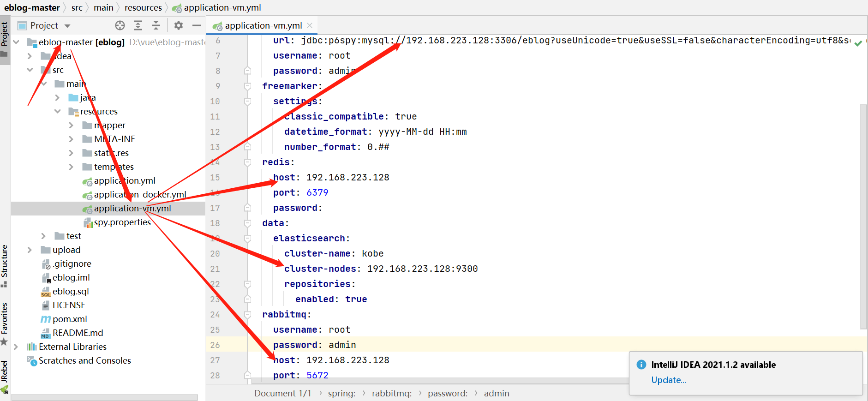Collapse the src folder

tap(30, 70)
